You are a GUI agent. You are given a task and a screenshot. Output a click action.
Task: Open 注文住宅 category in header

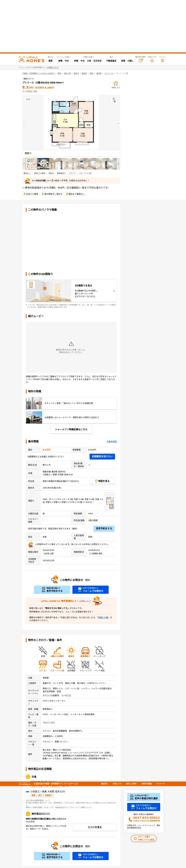(x=97, y=61)
